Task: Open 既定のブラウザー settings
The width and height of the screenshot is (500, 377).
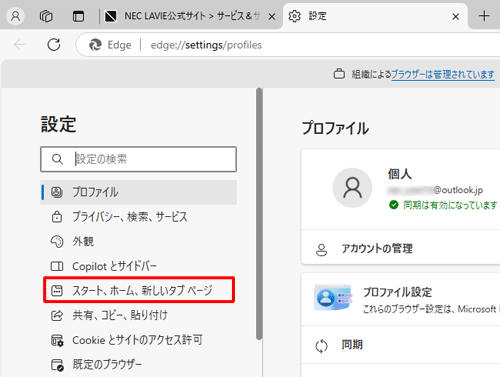Action: coord(138,364)
